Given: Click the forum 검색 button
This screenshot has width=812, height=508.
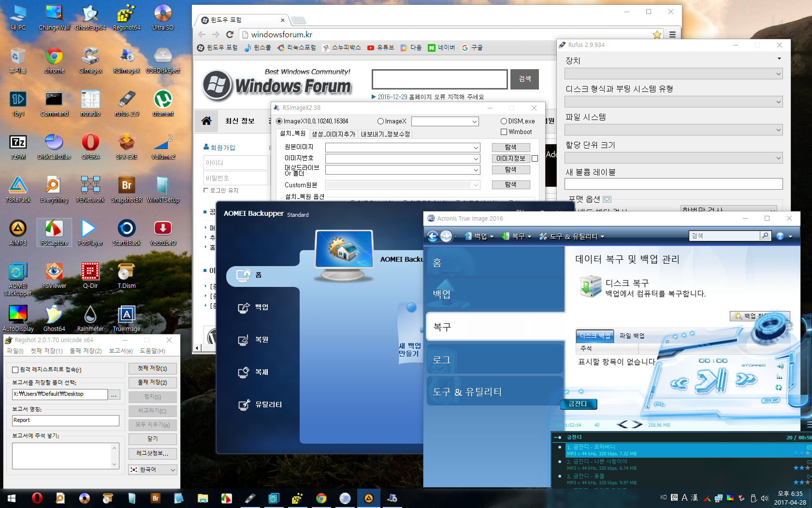Looking at the screenshot, I should 524,79.
